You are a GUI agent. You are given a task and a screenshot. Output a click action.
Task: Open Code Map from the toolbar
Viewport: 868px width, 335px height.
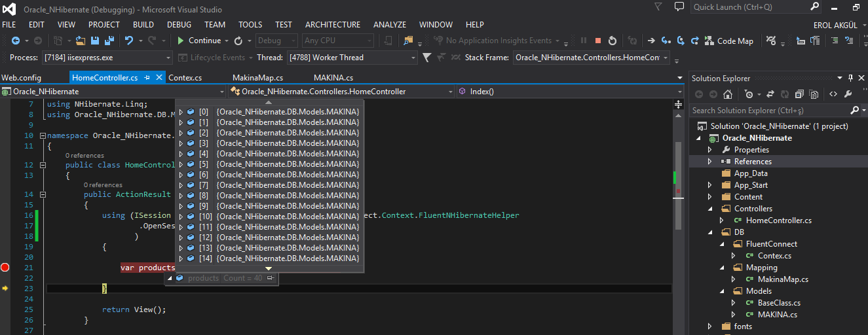click(728, 41)
